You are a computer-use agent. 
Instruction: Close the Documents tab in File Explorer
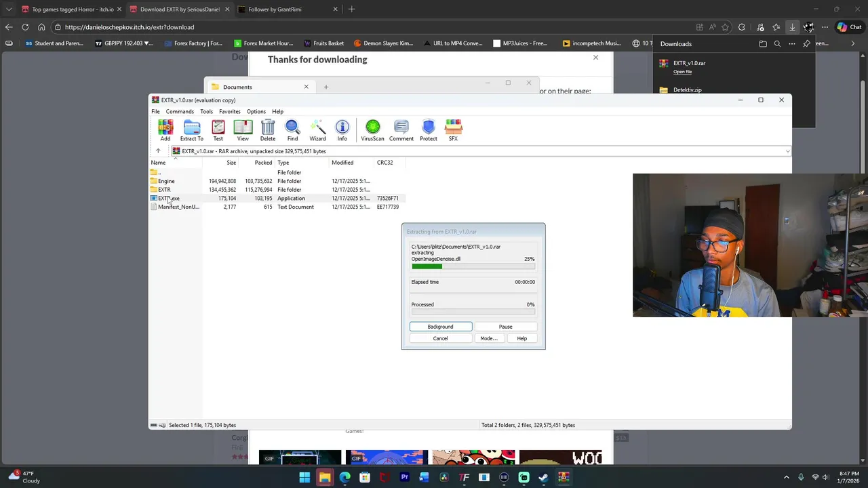[306, 87]
